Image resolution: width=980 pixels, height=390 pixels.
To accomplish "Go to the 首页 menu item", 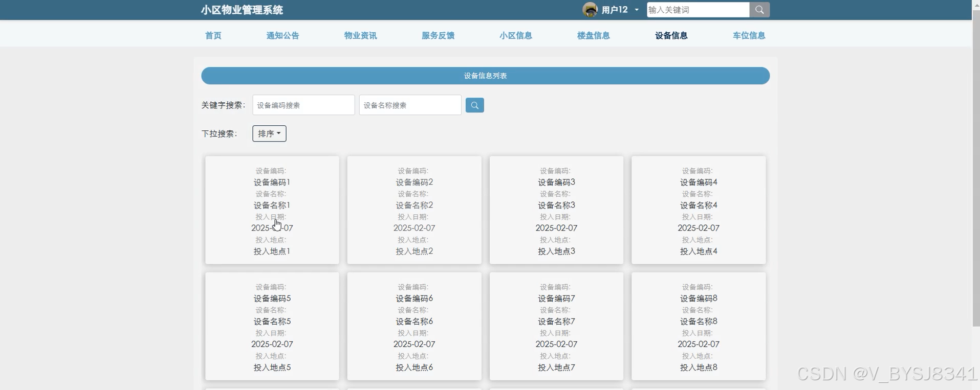I will tap(213, 35).
